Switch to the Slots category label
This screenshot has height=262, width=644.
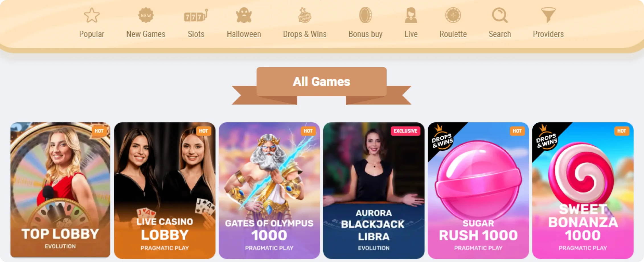196,34
